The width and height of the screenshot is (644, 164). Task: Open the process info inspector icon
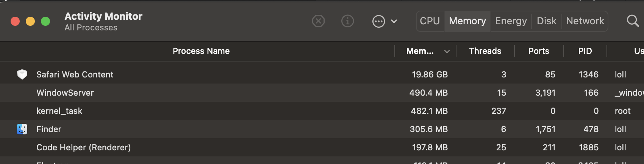click(x=347, y=21)
